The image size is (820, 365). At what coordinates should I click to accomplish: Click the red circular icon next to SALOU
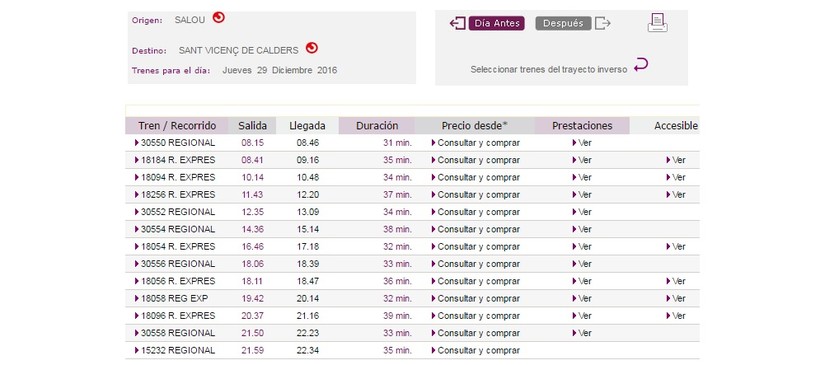click(x=219, y=18)
